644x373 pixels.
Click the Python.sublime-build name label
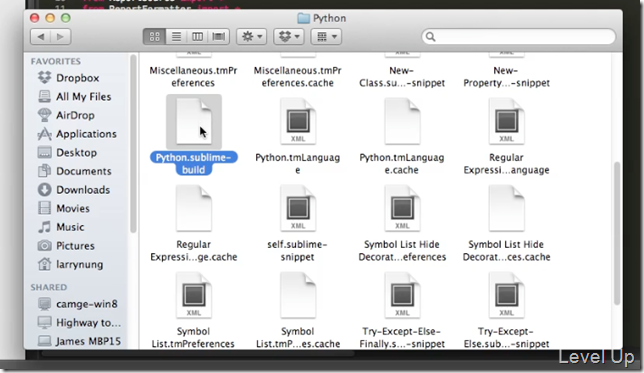(x=194, y=163)
